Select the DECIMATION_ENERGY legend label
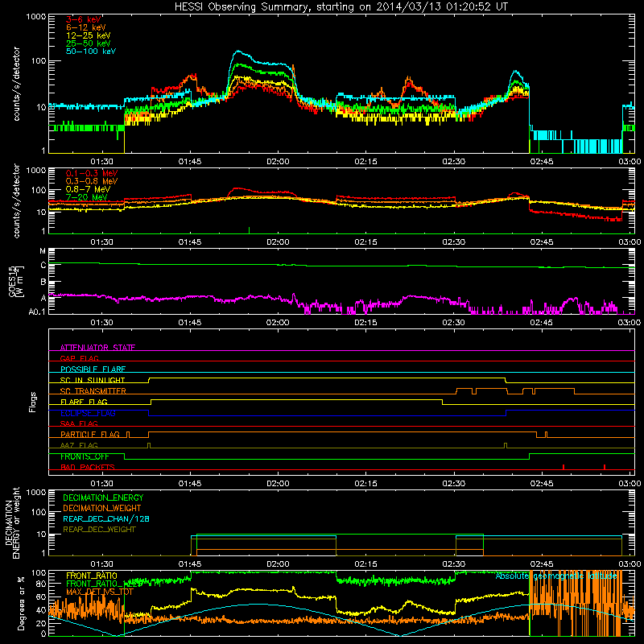Screen dimensions: 644x644 (103, 497)
